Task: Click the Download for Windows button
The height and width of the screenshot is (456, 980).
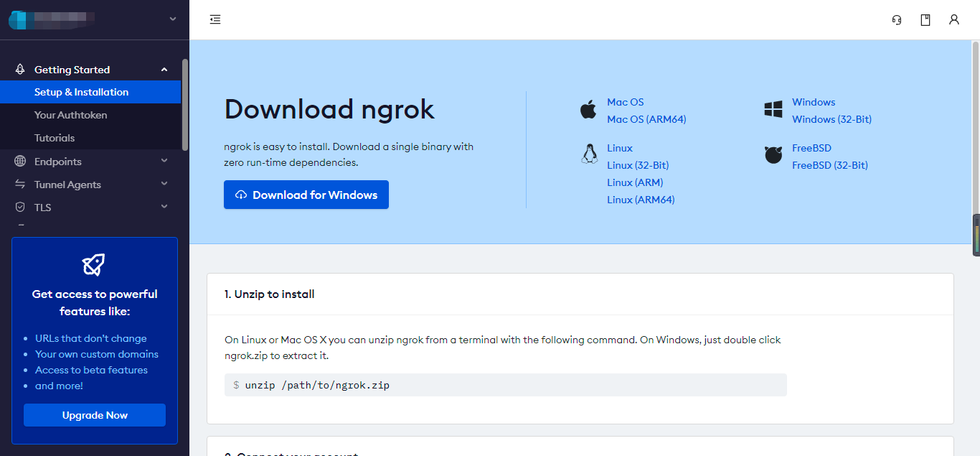Action: pyautogui.click(x=306, y=195)
